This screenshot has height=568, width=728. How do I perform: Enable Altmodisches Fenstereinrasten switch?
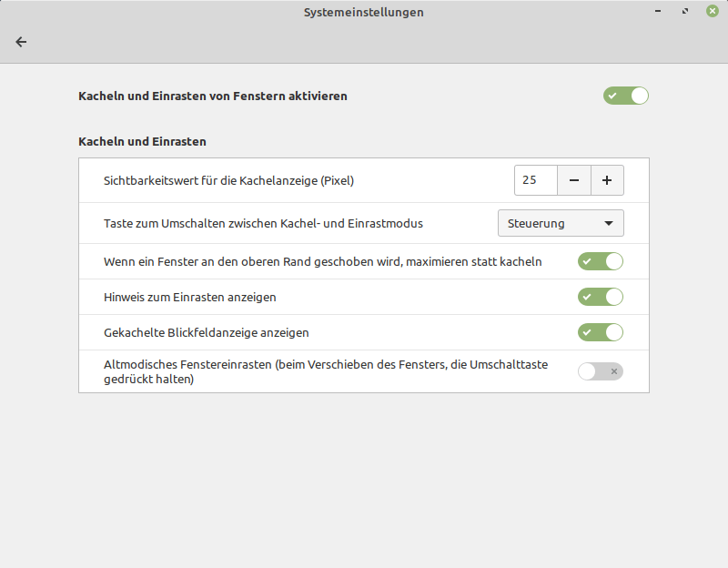coord(600,371)
